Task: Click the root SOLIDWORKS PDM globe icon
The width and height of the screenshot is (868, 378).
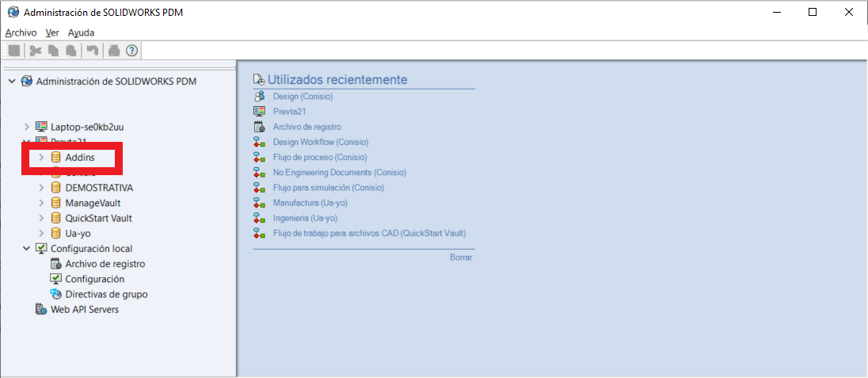Action: pyautogui.click(x=27, y=82)
